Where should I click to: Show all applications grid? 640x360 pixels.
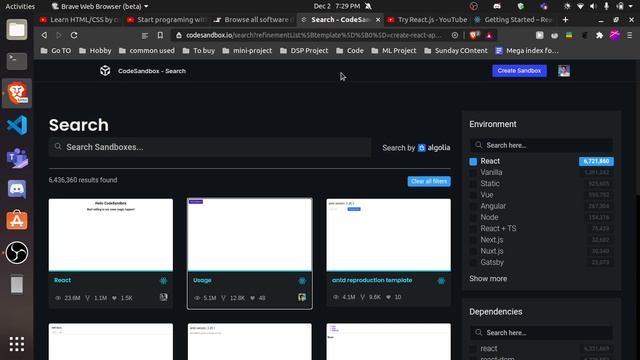coord(17,344)
